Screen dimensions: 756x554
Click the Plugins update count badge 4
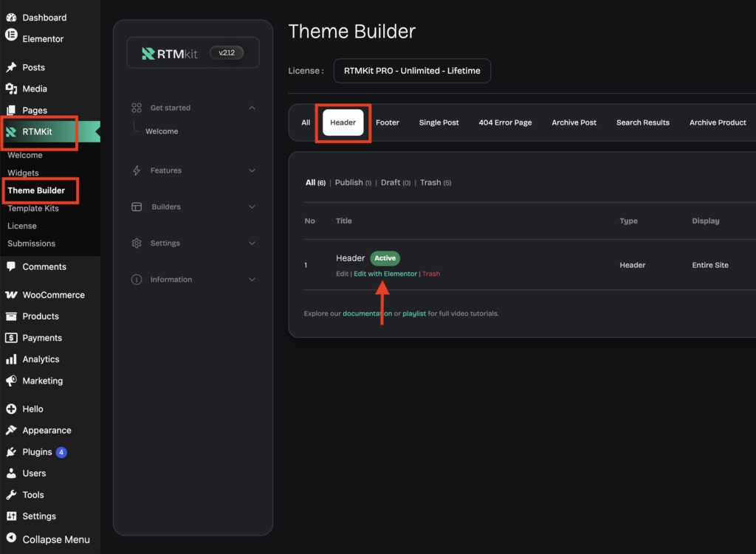[61, 452]
